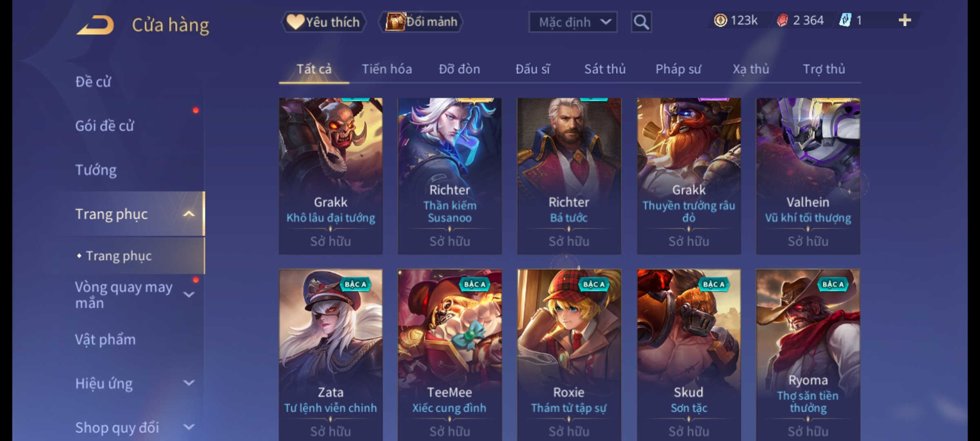Expand Vòng quay may mắn section

(x=189, y=295)
